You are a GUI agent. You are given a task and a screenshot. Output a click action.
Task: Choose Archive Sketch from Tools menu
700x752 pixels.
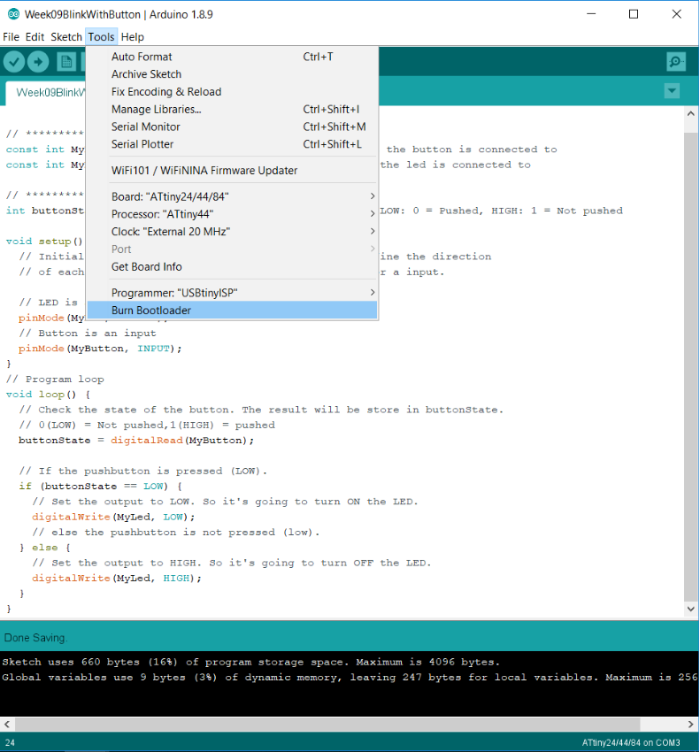(232, 74)
